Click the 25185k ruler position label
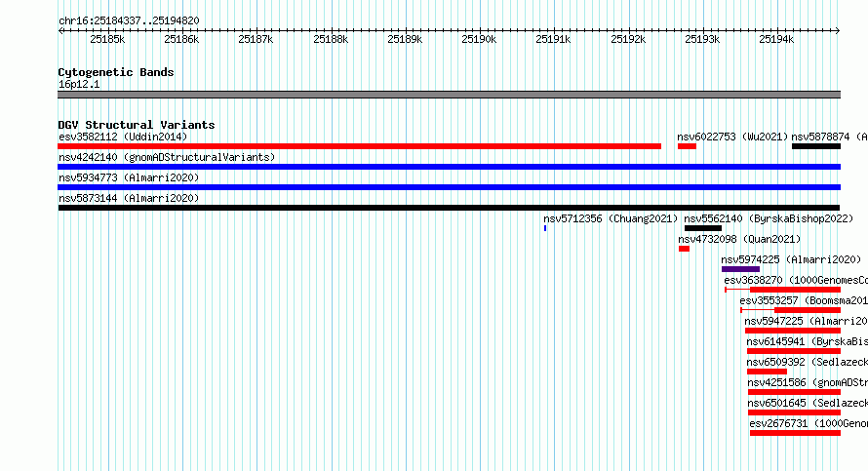 pyautogui.click(x=107, y=39)
